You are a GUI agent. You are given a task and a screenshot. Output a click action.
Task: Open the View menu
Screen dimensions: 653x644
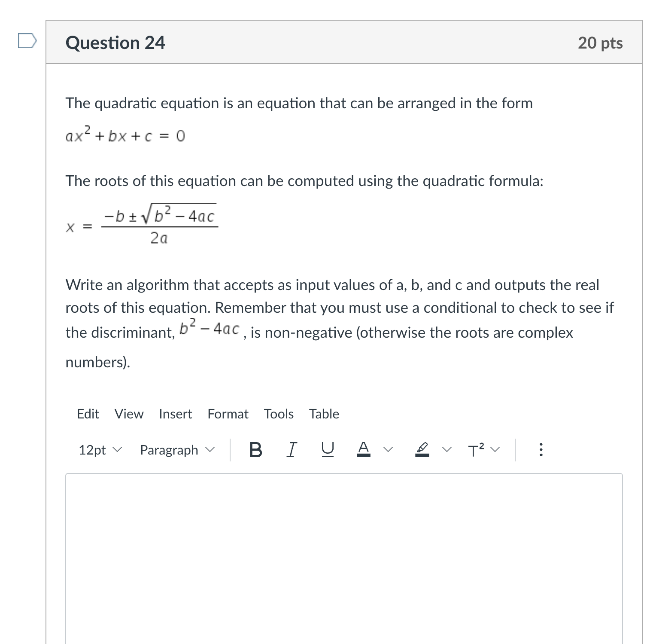tap(129, 414)
